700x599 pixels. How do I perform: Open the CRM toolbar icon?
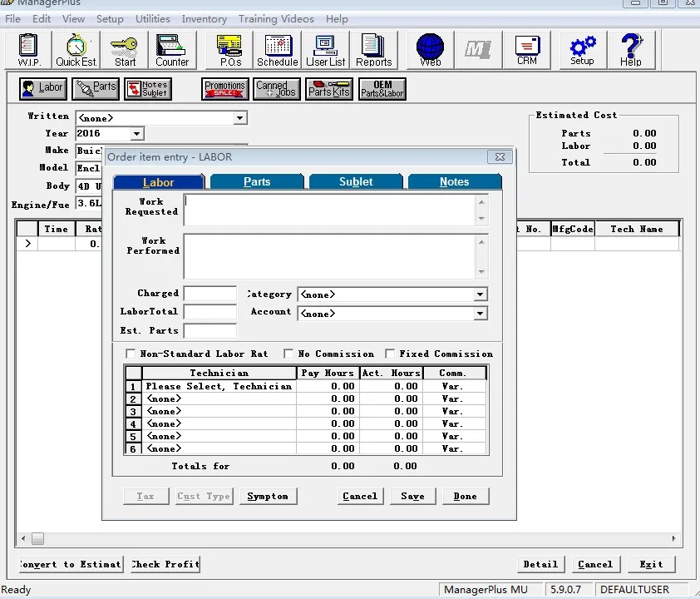tap(527, 50)
